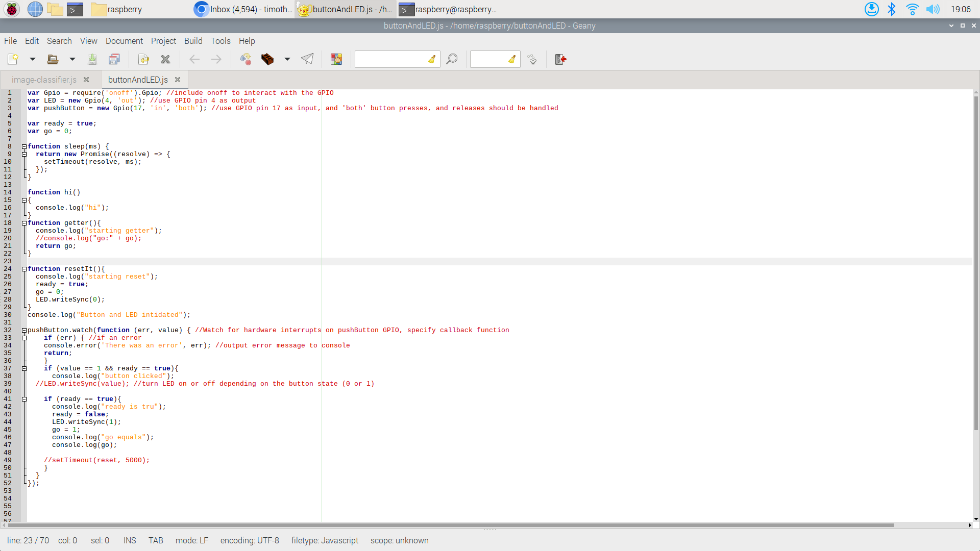Click the 'filetype: Javascript' status bar entry
The image size is (980, 551).
click(x=325, y=540)
